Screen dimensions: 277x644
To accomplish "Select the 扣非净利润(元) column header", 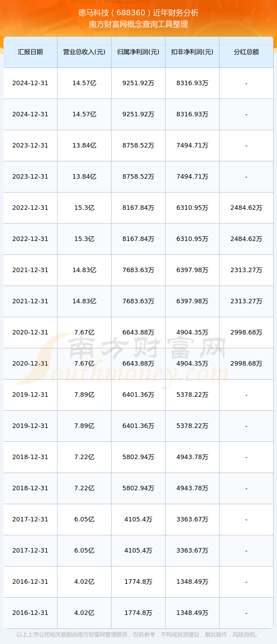I will point(192,52).
